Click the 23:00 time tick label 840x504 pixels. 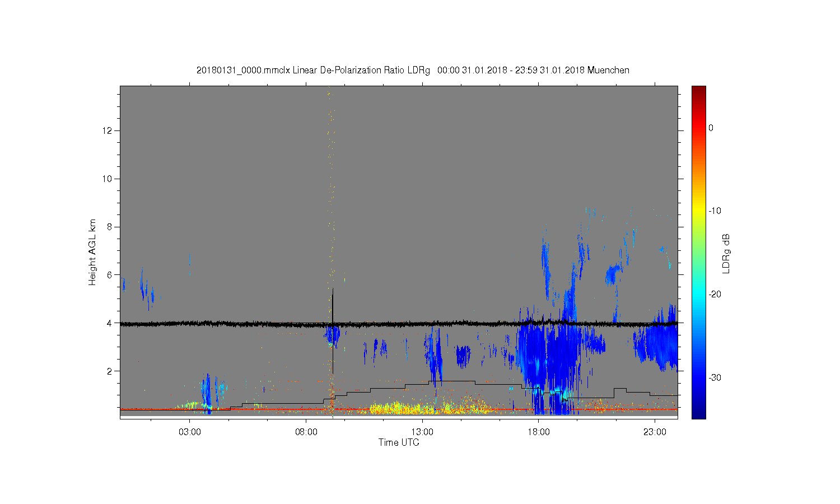point(655,432)
